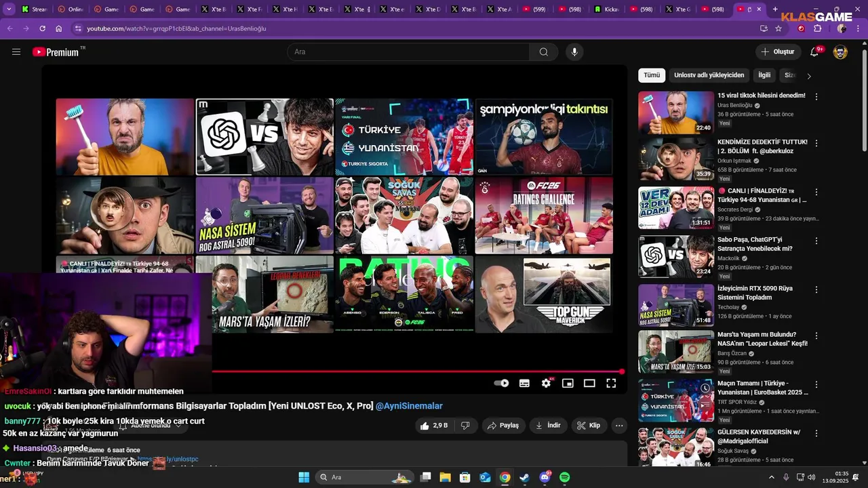Open options for Mars'ta Yaşam sidebar video

pos(816,335)
